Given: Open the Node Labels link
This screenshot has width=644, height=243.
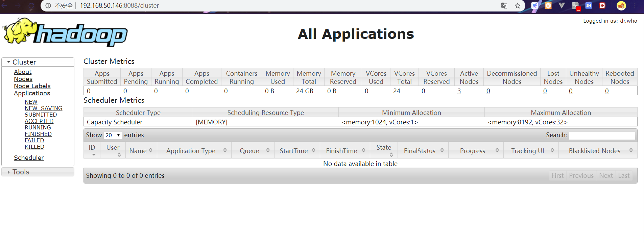Looking at the screenshot, I should [x=32, y=86].
